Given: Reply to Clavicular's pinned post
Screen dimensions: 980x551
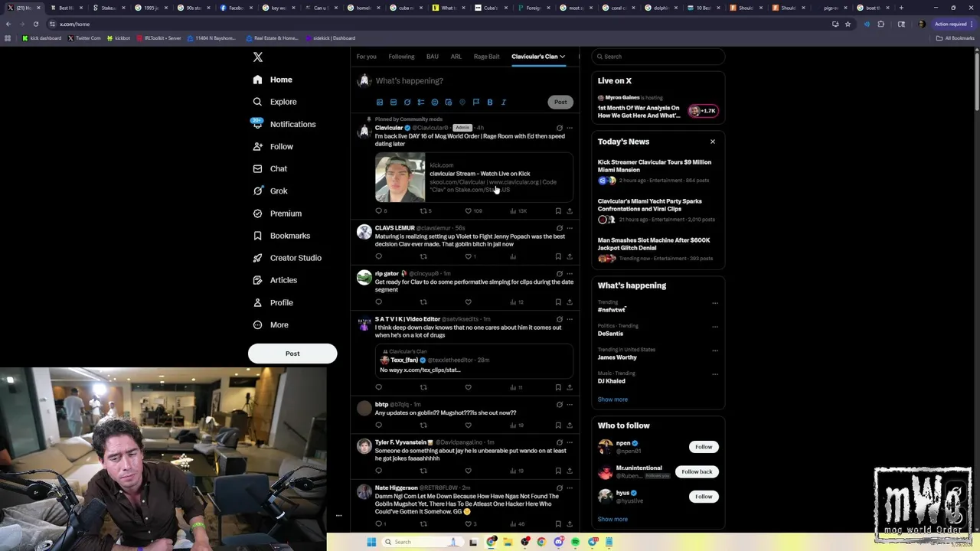Looking at the screenshot, I should [378, 211].
